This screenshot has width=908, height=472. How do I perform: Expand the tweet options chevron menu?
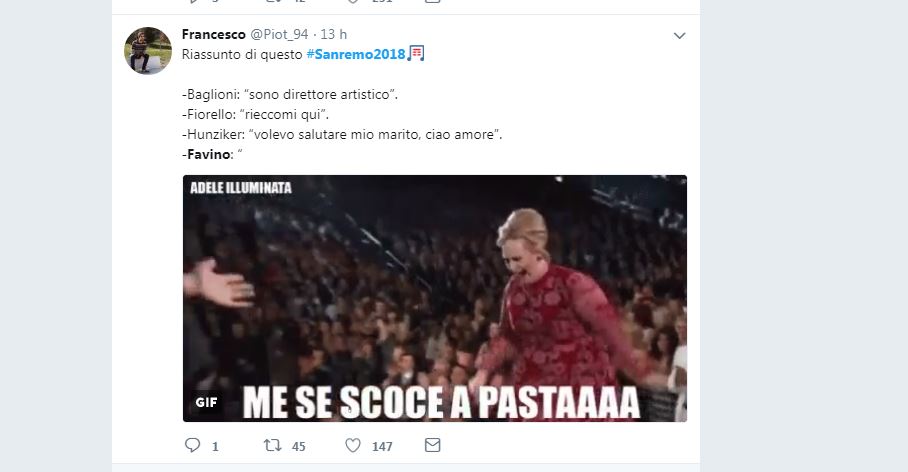(679, 36)
